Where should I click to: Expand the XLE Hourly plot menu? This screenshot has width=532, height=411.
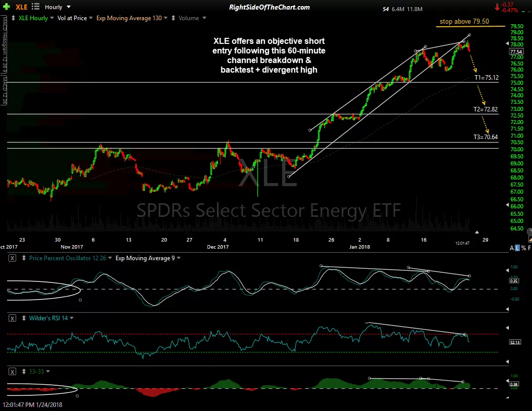point(52,18)
